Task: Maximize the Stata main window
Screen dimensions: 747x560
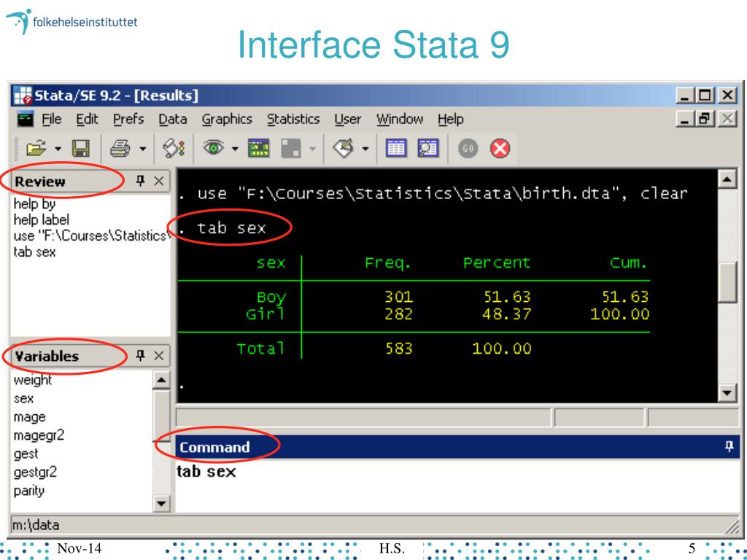Action: [x=705, y=96]
